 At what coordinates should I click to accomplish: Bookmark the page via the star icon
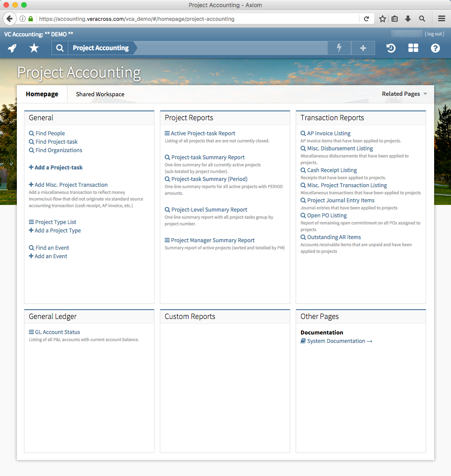pyautogui.click(x=382, y=19)
